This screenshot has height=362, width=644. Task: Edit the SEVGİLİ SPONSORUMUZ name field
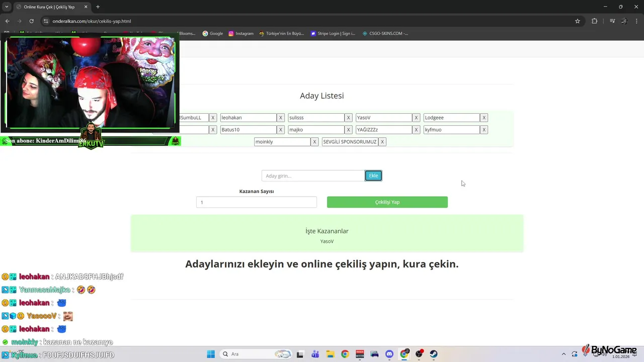click(x=350, y=142)
